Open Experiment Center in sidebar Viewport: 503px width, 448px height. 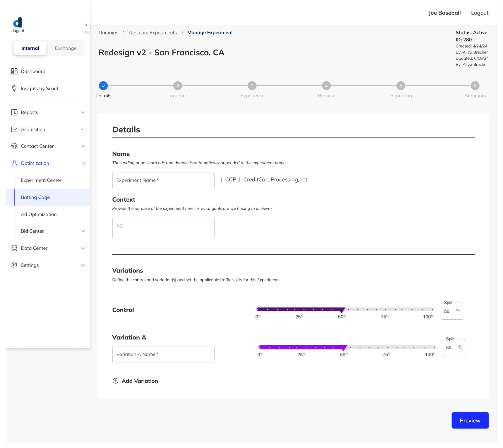tap(41, 180)
